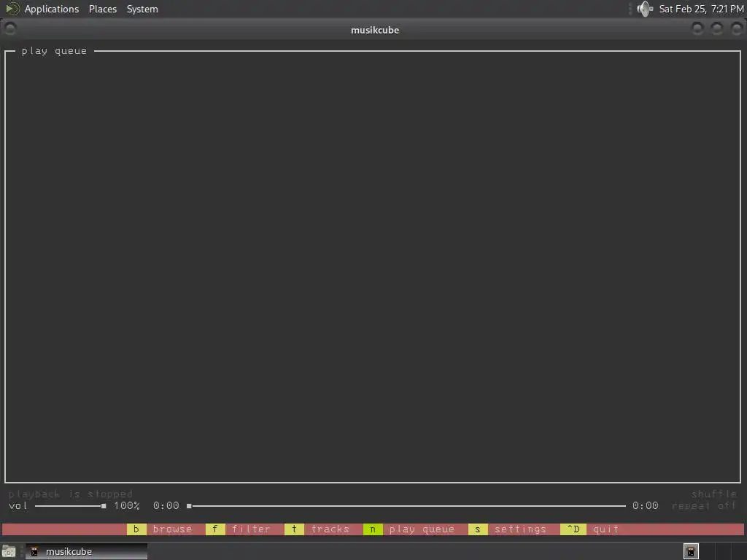Click the clock showing Sat Feb 25
Viewport: 747px width, 560px height.
click(701, 9)
